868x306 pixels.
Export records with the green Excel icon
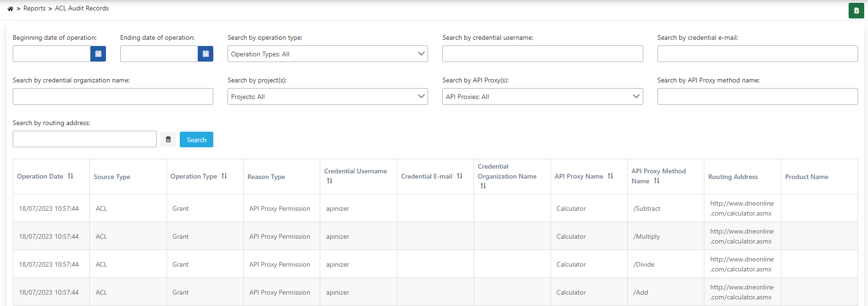pos(856,10)
